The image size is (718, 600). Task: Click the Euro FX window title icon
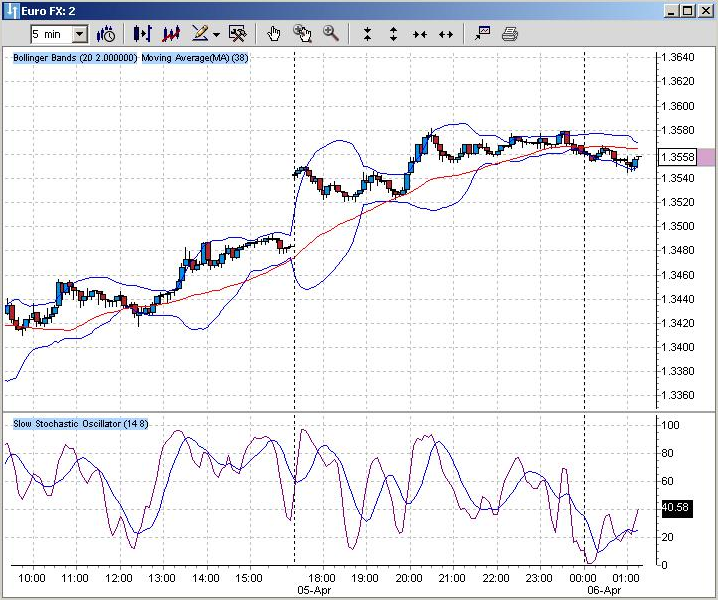(12, 11)
